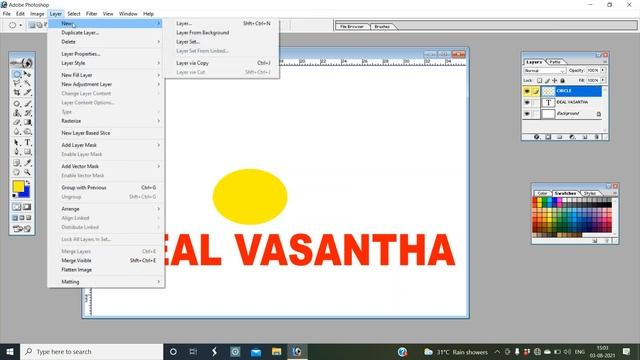Viewport: 640px width, 360px height.
Task: Switch to the Styles tab
Action: (x=589, y=193)
